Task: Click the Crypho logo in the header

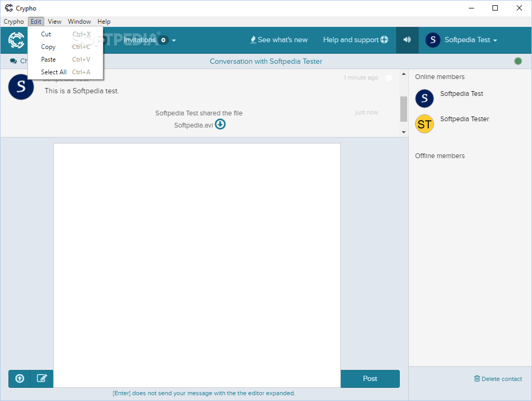Action: 16,40
